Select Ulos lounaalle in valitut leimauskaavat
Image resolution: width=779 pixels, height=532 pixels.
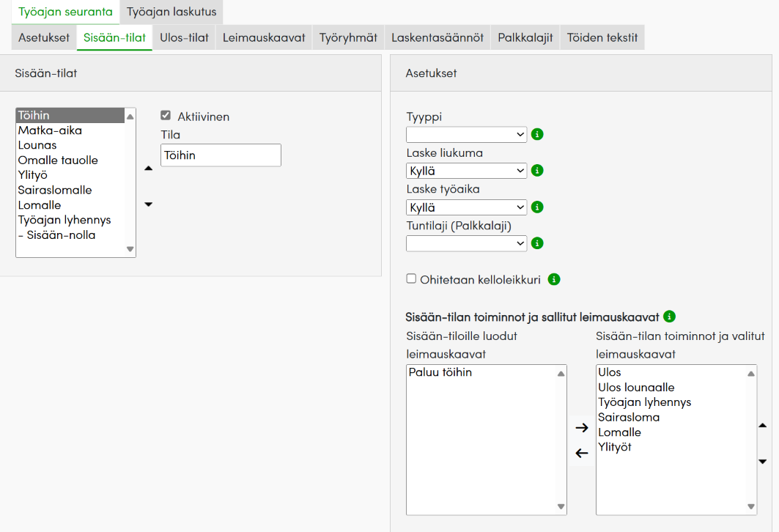pyautogui.click(x=636, y=388)
